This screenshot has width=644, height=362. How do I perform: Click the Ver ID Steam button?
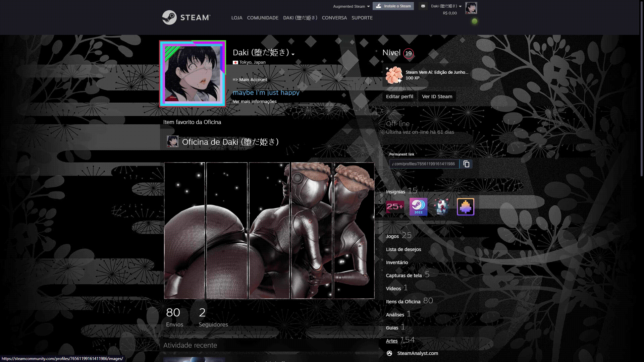(437, 97)
